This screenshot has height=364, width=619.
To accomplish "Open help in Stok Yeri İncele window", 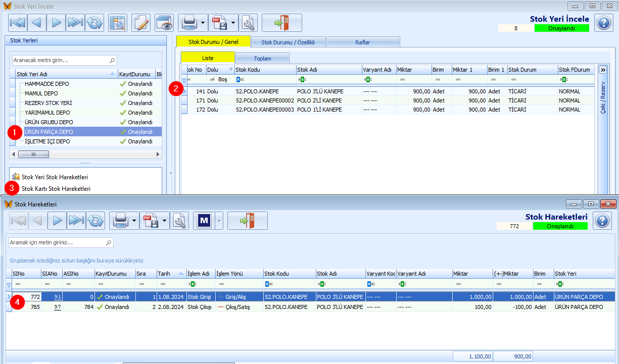I will pyautogui.click(x=603, y=23).
